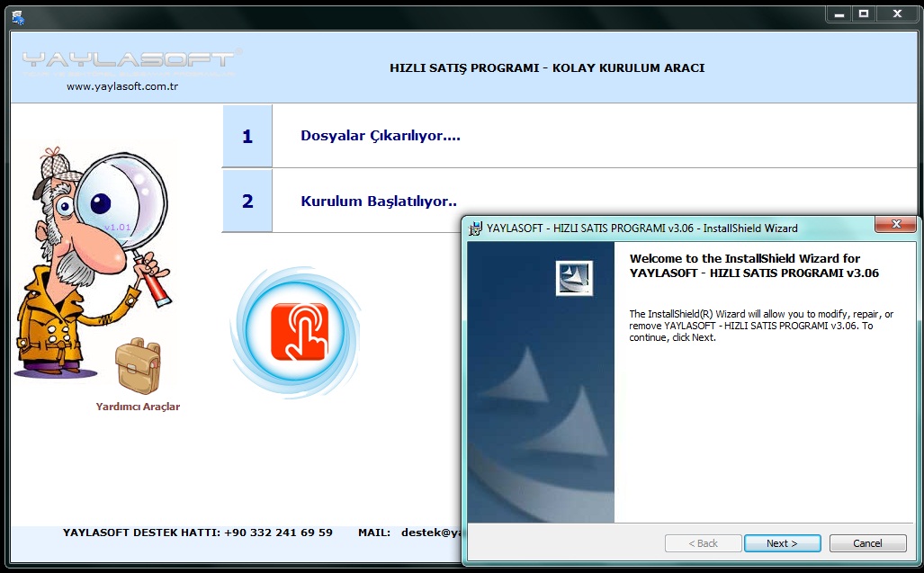The image size is (924, 573).
Task: Cancel the InstallShield Wizard setup
Action: (x=867, y=543)
